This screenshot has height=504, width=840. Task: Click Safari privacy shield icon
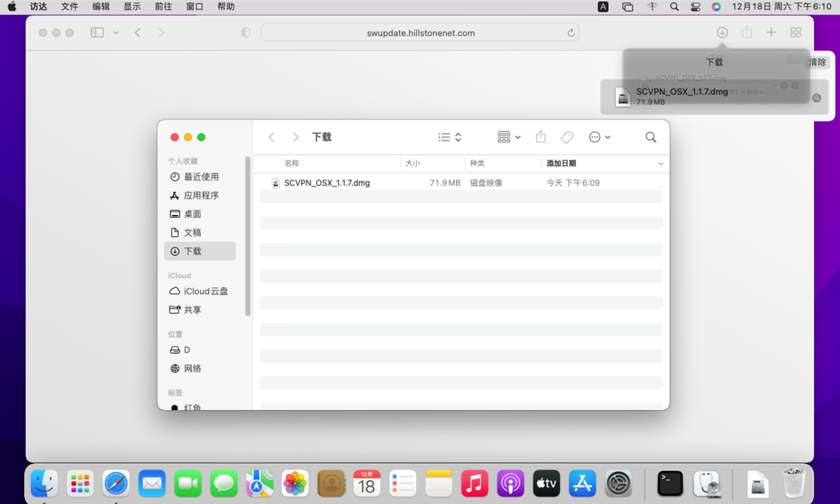(246, 33)
